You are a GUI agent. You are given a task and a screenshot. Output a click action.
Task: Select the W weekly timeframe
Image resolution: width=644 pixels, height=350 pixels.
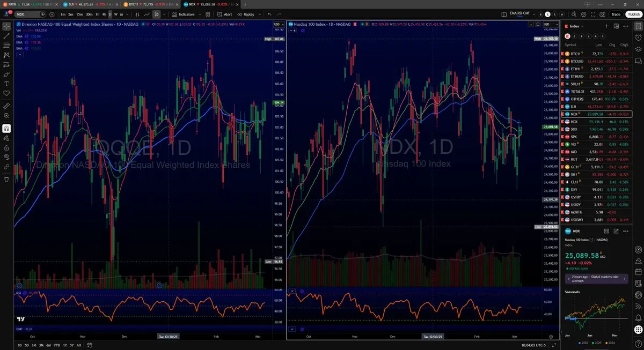tap(116, 14)
